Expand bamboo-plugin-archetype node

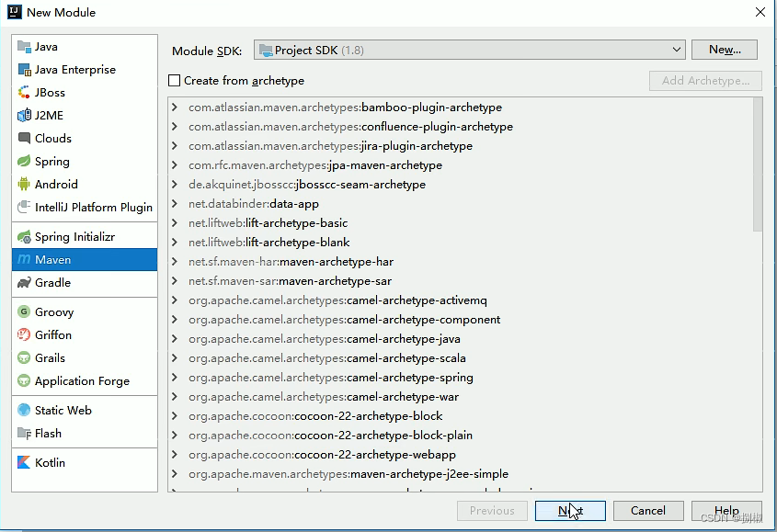click(x=175, y=107)
